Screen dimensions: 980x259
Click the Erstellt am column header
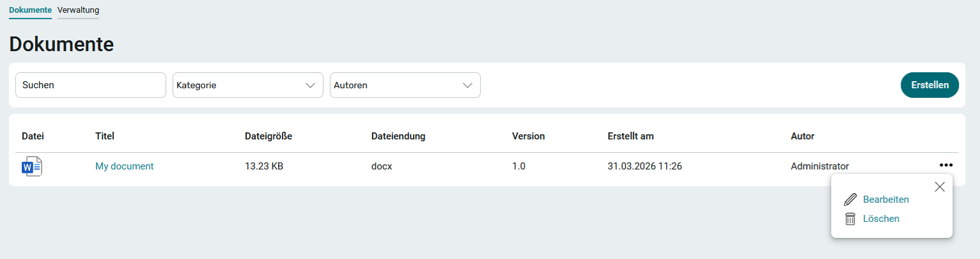[x=630, y=136]
